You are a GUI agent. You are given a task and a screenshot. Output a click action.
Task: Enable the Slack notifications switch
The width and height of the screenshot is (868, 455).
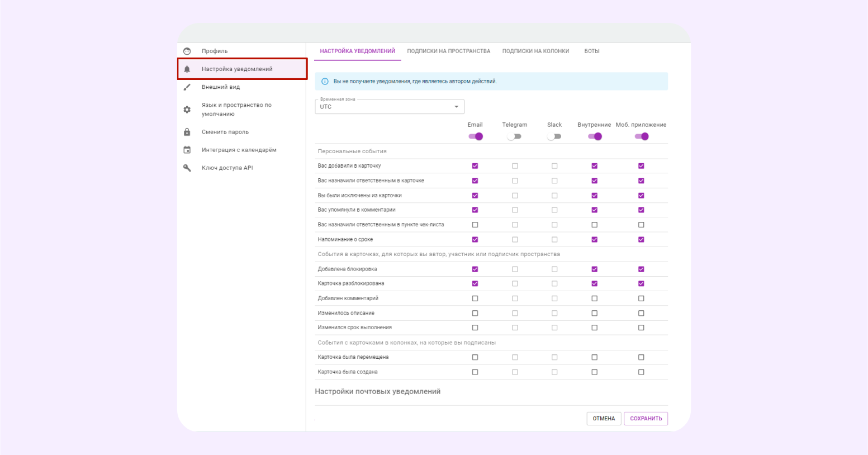pos(554,136)
